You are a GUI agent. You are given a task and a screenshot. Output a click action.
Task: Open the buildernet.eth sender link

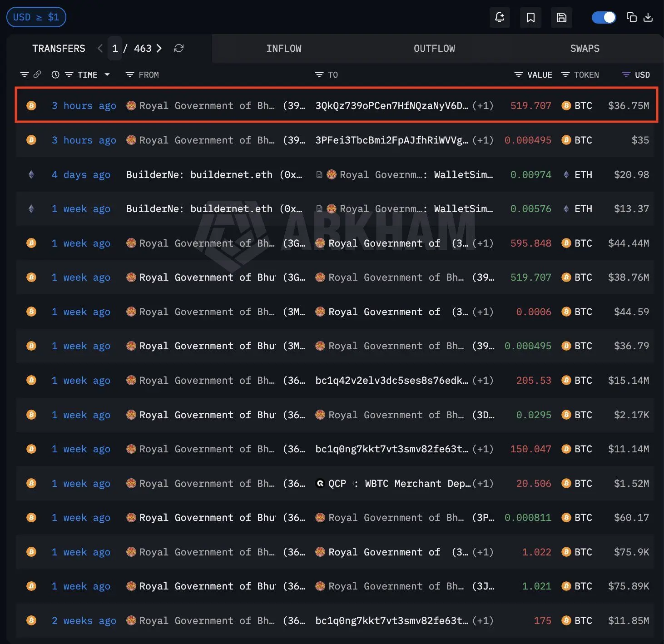231,174
